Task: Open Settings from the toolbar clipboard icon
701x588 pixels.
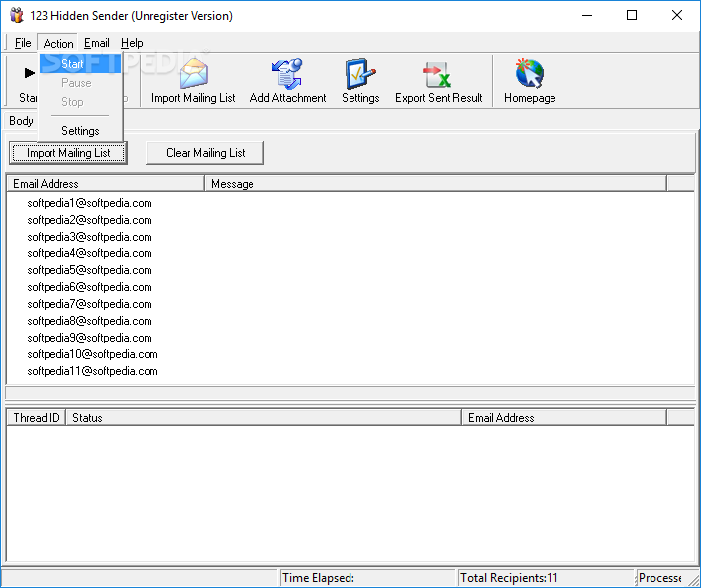Action: pyautogui.click(x=360, y=73)
